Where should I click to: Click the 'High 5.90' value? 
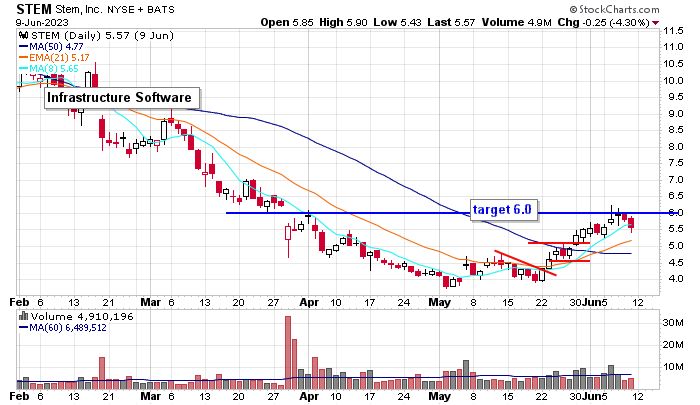coord(343,22)
